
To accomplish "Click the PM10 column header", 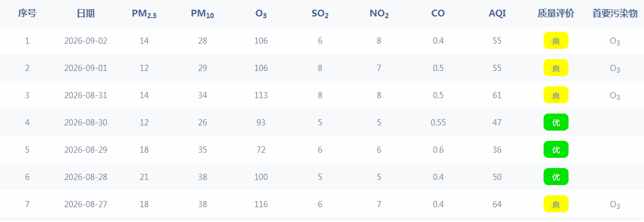I will (x=203, y=14).
